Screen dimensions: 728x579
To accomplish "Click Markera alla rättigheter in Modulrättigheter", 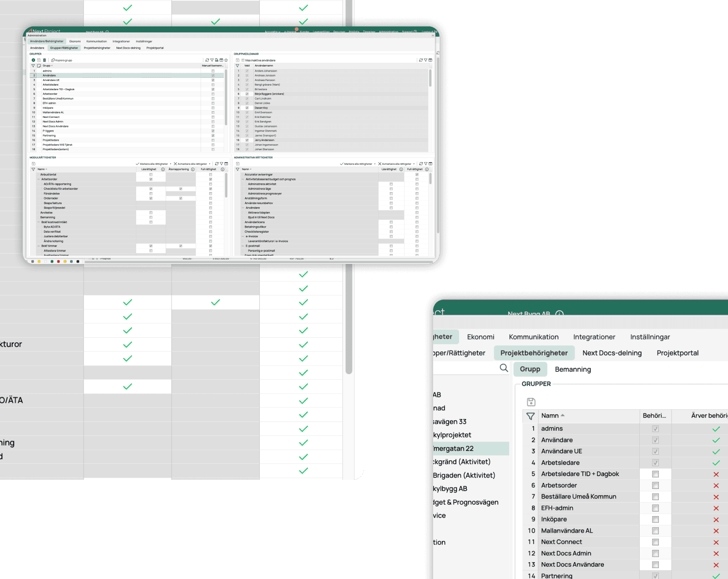I will 152,164.
